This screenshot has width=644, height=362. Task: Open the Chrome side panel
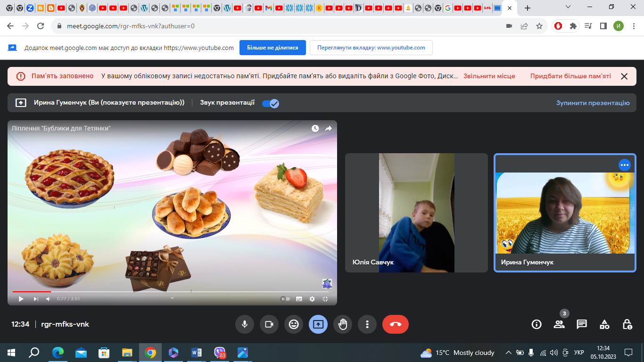pos(603,26)
